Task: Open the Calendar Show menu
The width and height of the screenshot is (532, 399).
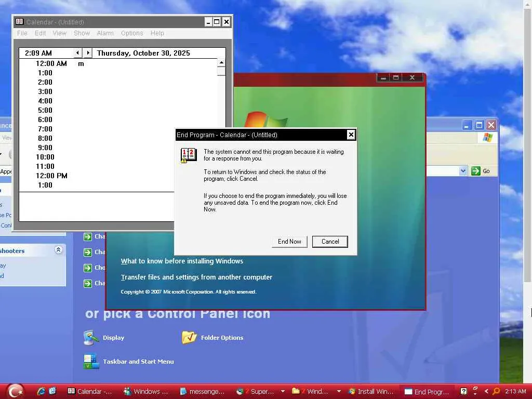Action: [82, 33]
